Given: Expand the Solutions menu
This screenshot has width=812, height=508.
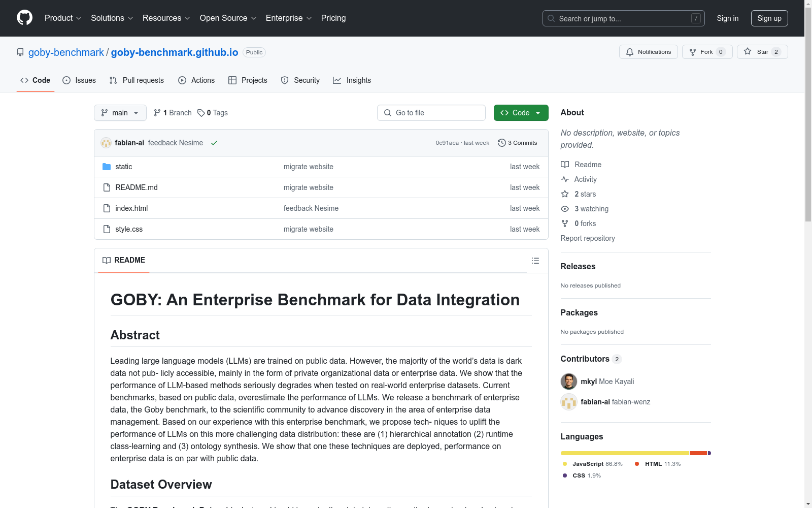Looking at the screenshot, I should point(112,18).
